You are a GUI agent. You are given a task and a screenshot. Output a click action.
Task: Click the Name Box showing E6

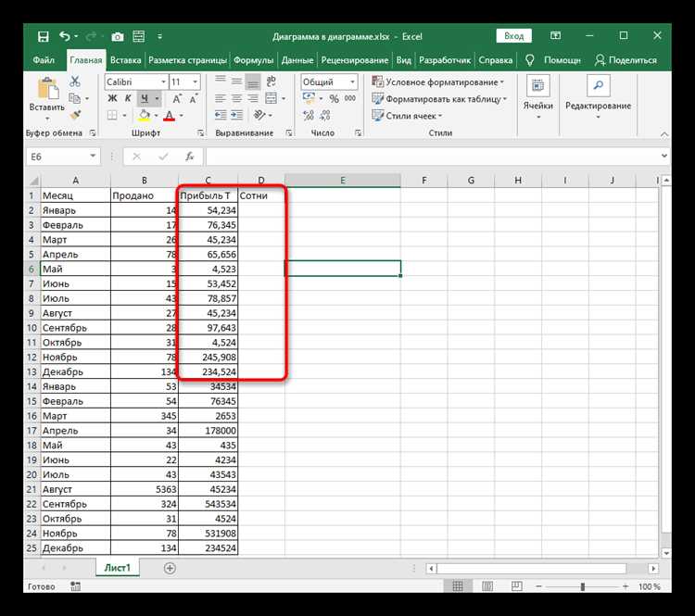click(x=63, y=157)
